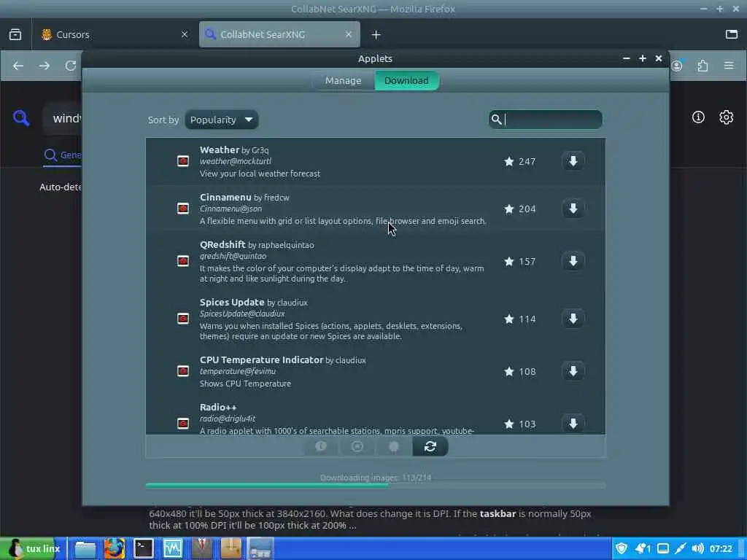Open a new Firefox tab
This screenshot has height=560, width=747.
tap(376, 34)
